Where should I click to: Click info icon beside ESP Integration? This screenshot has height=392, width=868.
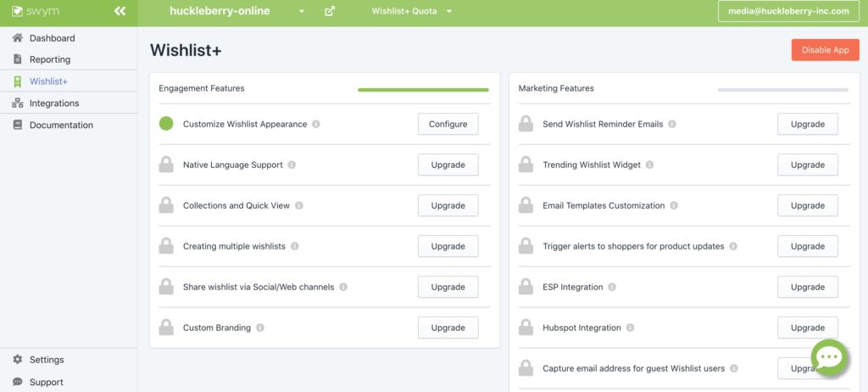pos(612,287)
